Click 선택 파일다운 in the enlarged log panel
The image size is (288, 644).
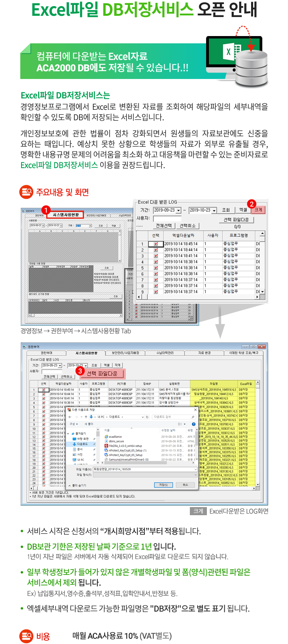[x=236, y=220]
